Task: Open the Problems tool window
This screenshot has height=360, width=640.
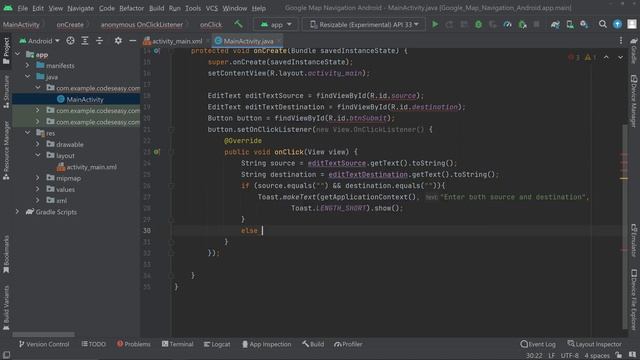Action: click(x=133, y=344)
